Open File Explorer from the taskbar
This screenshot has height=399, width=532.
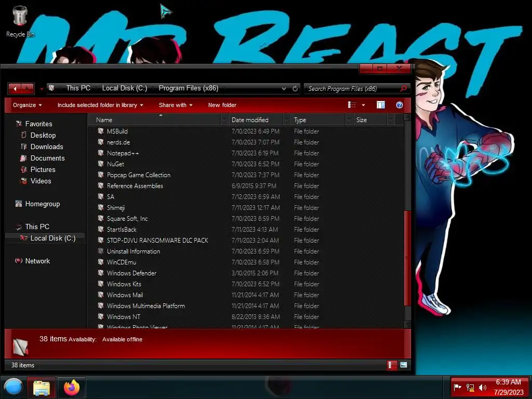coord(42,387)
